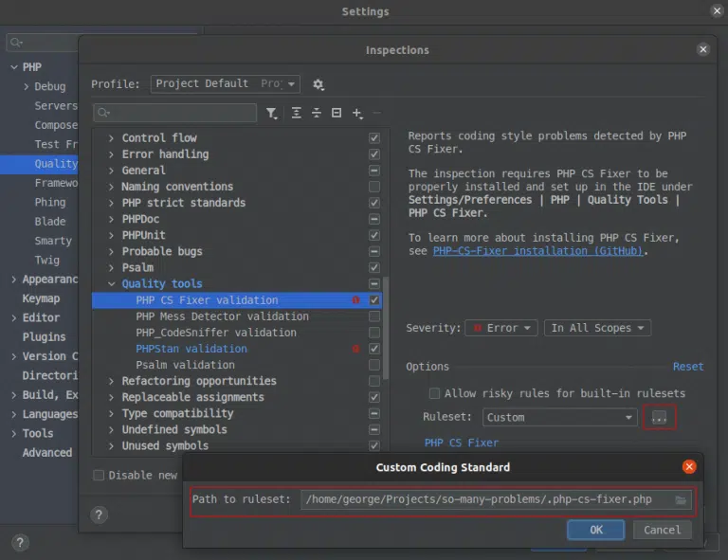The width and height of the screenshot is (728, 560).
Task: Click the Settings sidebar search field
Action: (x=42, y=43)
